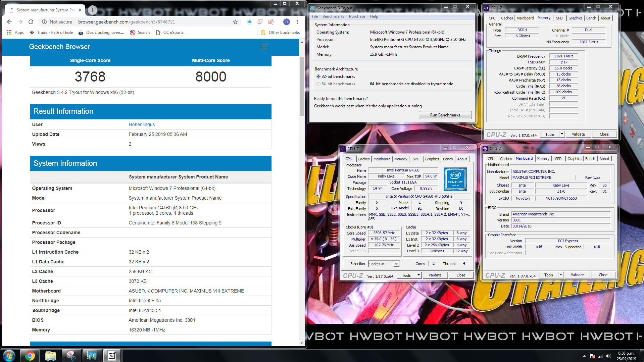Click the volume speaker tray icon

tap(609, 356)
